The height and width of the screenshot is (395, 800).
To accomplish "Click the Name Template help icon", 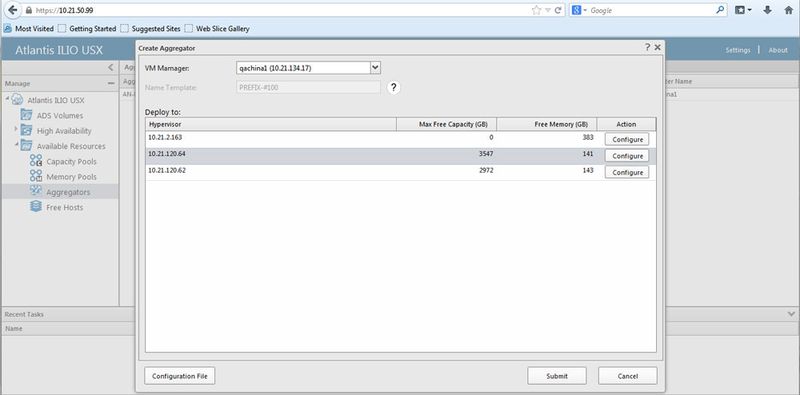I will [393, 87].
